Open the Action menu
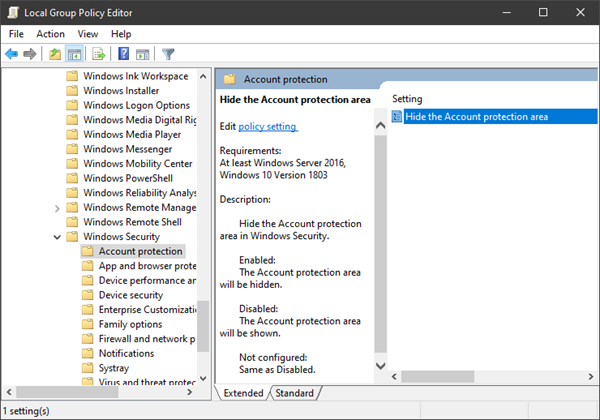600x420 pixels. [x=51, y=34]
